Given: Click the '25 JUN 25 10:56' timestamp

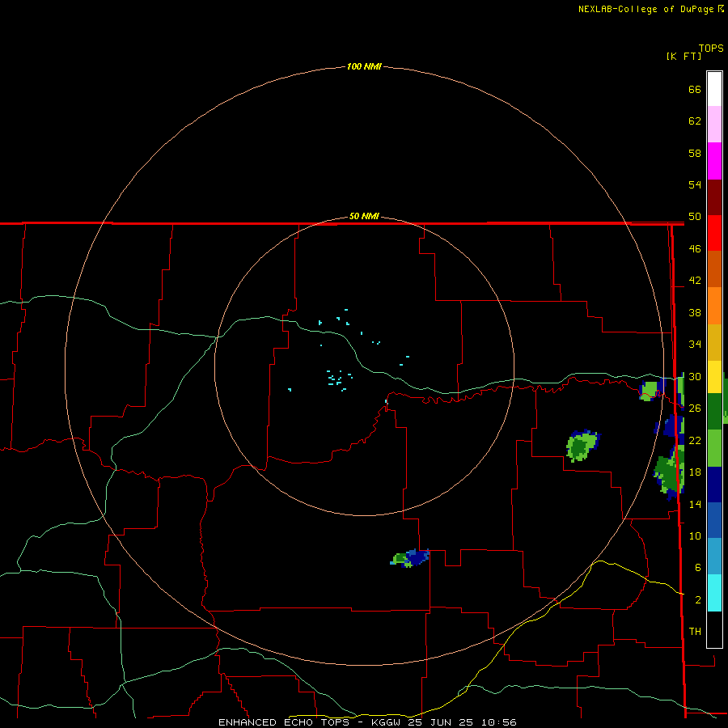Looking at the screenshot, I should coord(462,722).
